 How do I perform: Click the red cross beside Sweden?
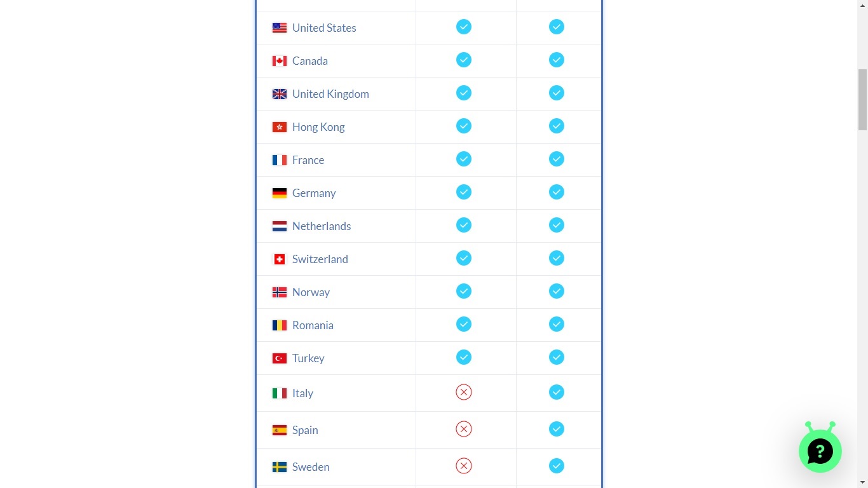point(464,466)
